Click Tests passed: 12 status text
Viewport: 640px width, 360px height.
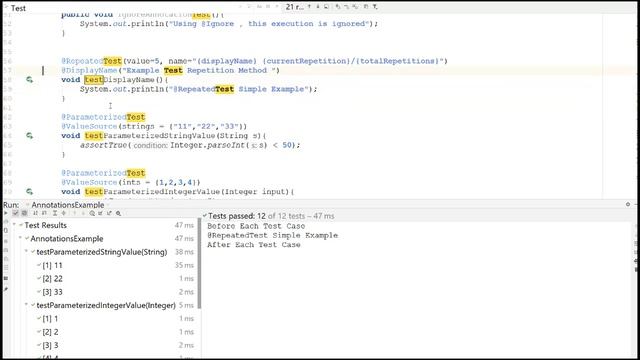(x=237, y=216)
